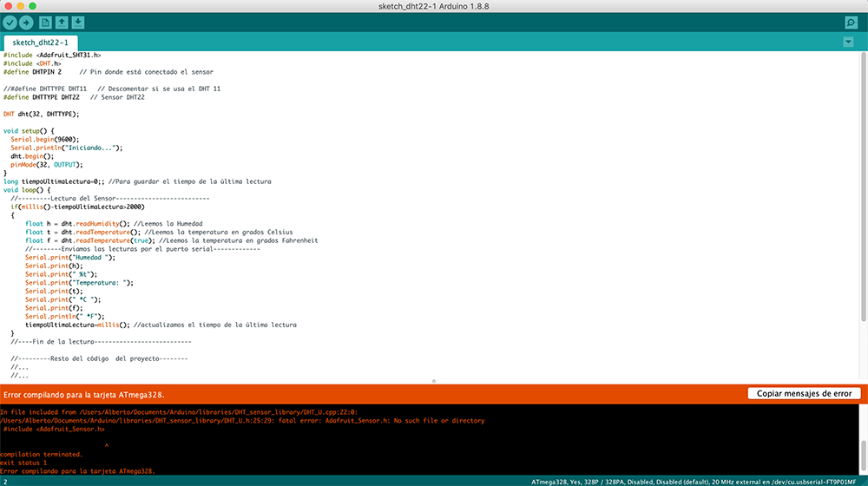Click the 'void loop() {' line

[x=27, y=190]
